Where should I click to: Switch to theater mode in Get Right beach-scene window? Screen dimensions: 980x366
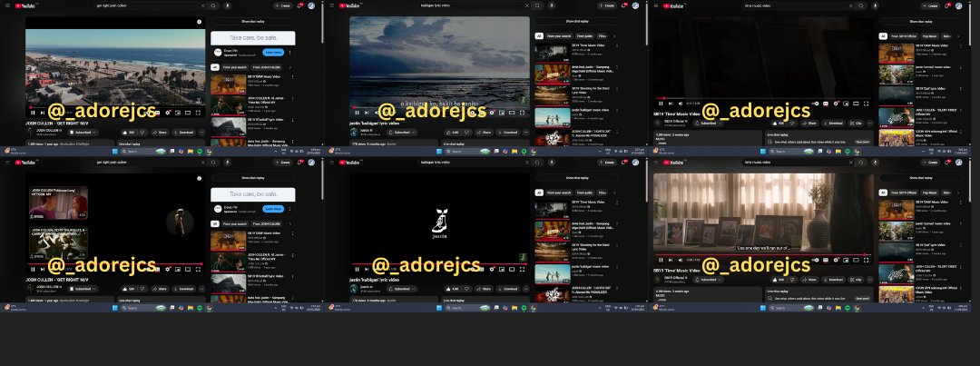188,113
